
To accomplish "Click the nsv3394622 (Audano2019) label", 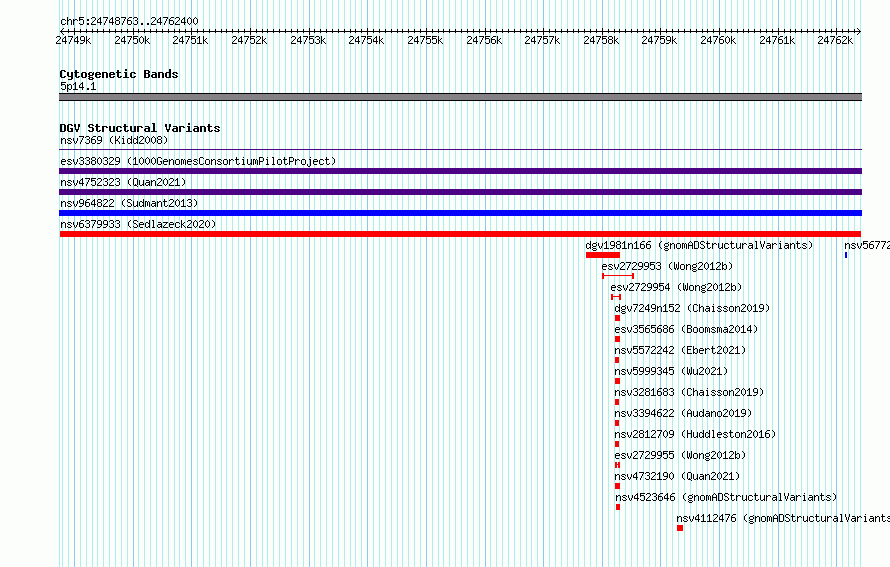I will 683,413.
